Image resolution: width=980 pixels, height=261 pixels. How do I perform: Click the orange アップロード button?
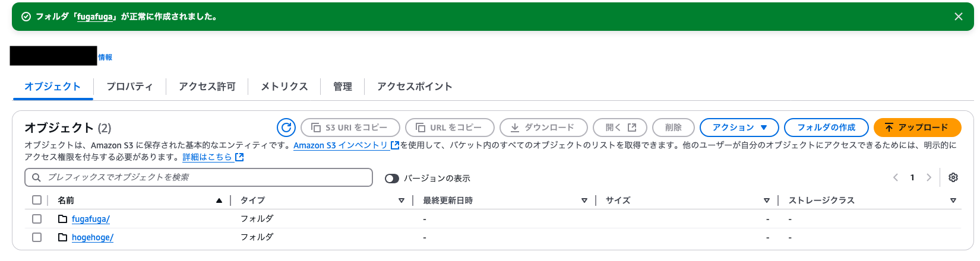(918, 128)
